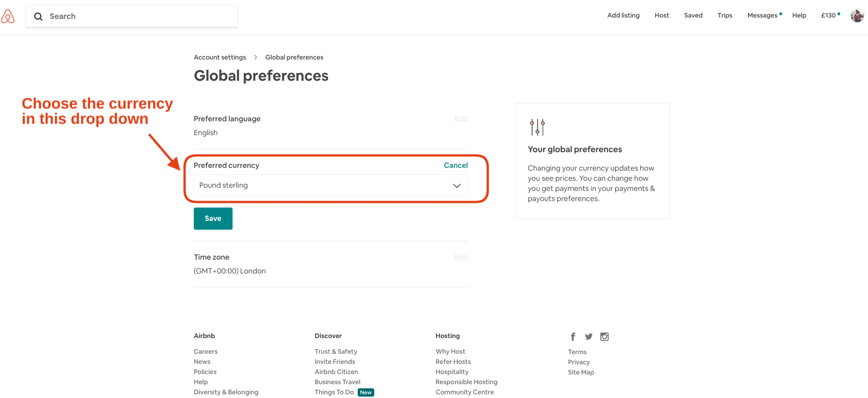The height and width of the screenshot is (398, 868).
Task: Open Trust & Safety footer link
Action: coord(336,351)
